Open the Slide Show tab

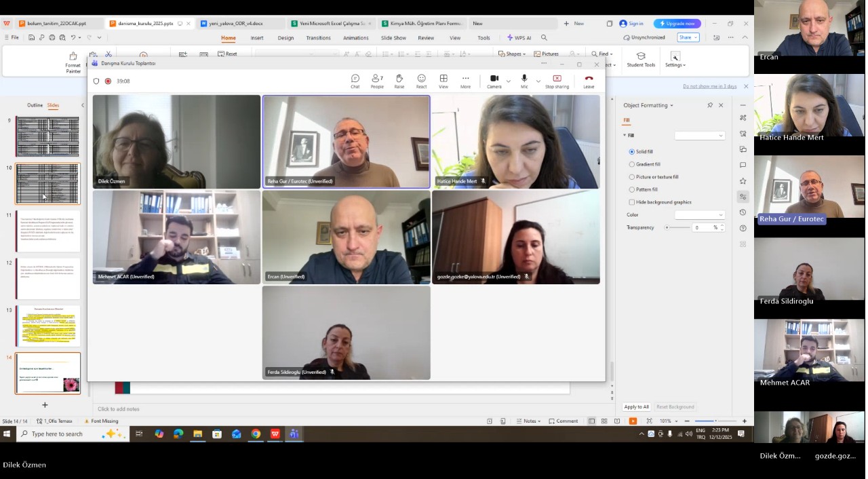pos(393,38)
